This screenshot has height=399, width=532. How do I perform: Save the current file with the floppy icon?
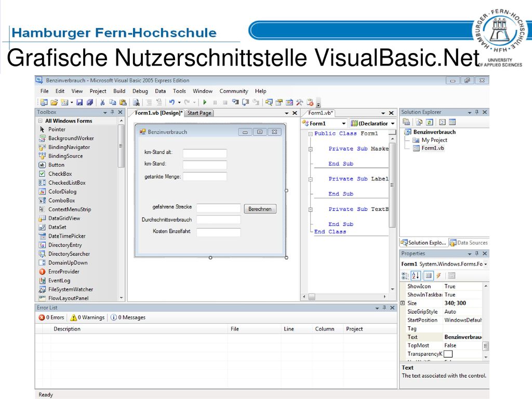[79, 102]
